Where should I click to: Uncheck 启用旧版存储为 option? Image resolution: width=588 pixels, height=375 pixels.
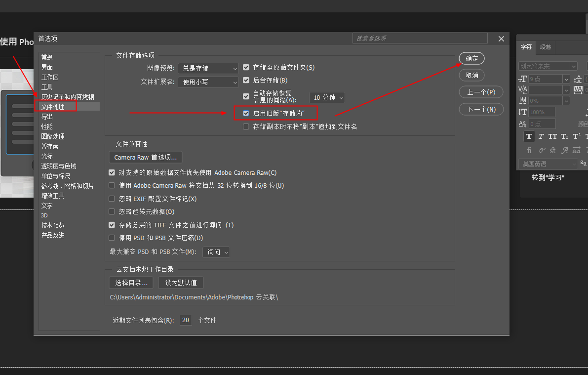pos(245,113)
